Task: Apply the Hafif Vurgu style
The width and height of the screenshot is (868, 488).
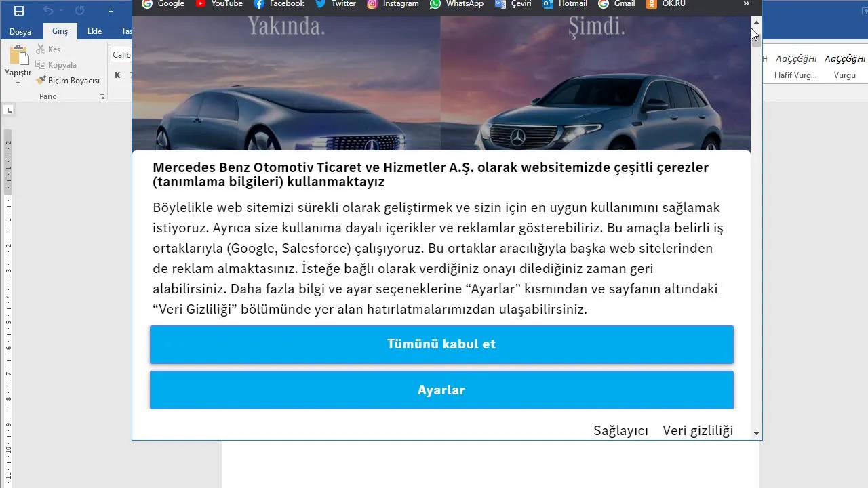Action: [x=795, y=66]
